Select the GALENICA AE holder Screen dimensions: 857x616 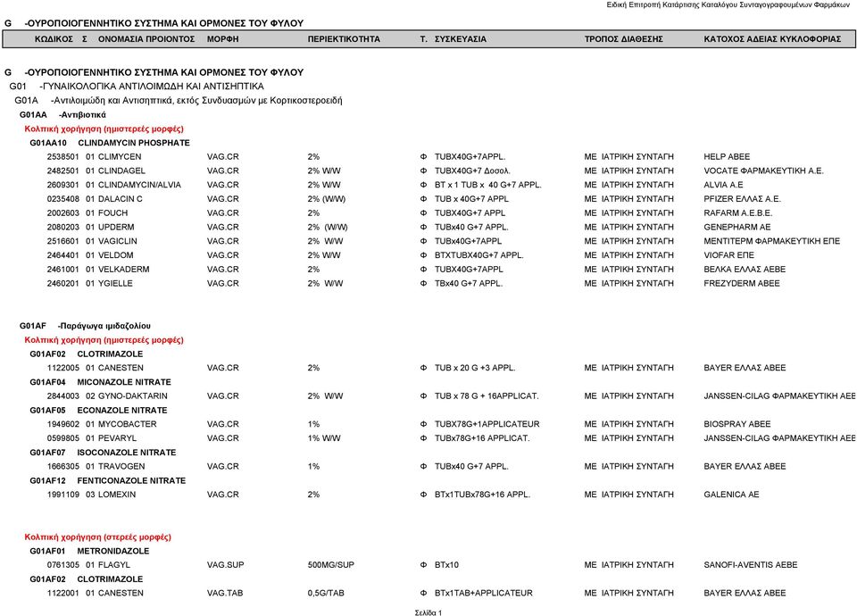point(731,495)
